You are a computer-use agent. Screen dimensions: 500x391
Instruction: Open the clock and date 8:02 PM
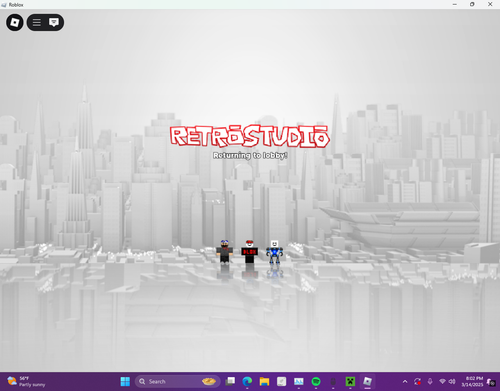[x=472, y=381]
